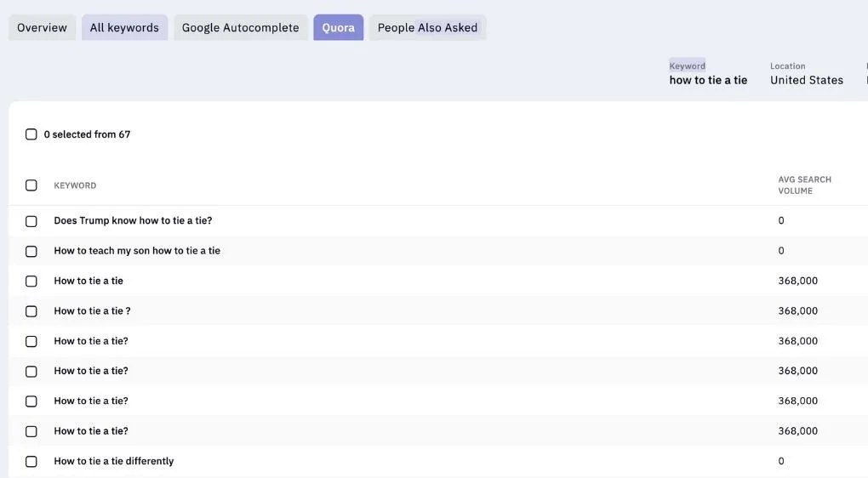The image size is (868, 478).
Task: Change the United States location value
Action: (807, 80)
